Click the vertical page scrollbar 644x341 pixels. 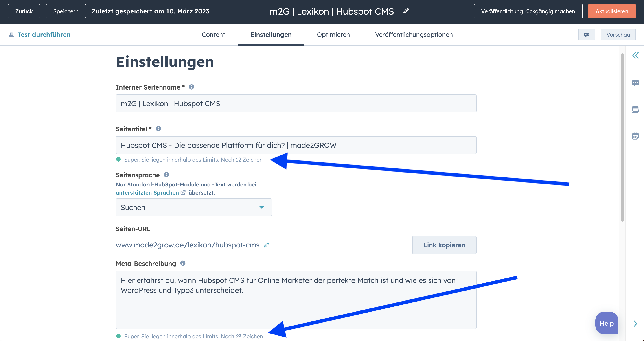pos(622,138)
